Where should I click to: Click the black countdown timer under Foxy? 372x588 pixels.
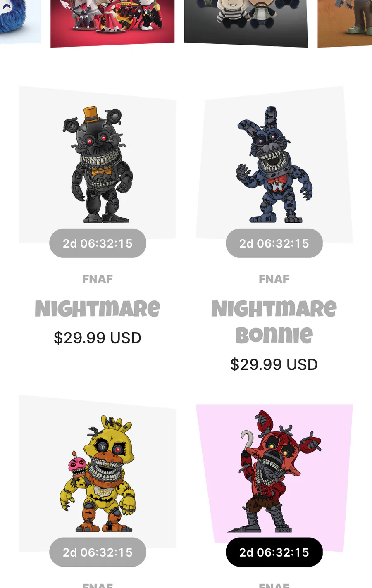click(274, 552)
